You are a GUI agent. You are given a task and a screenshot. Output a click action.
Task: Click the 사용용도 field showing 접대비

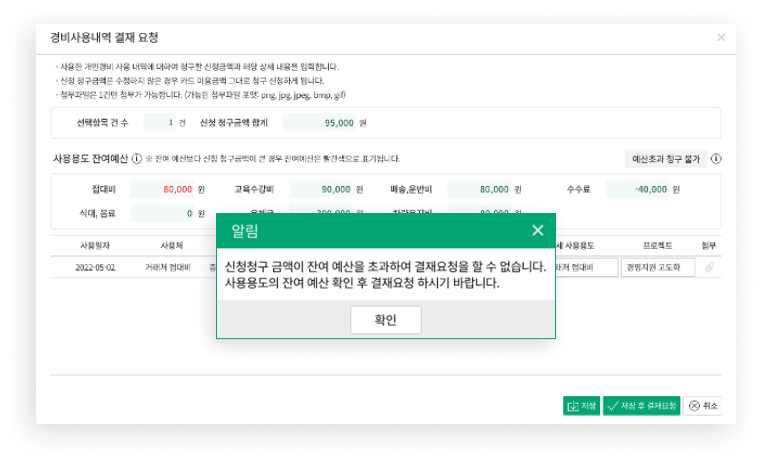585,267
